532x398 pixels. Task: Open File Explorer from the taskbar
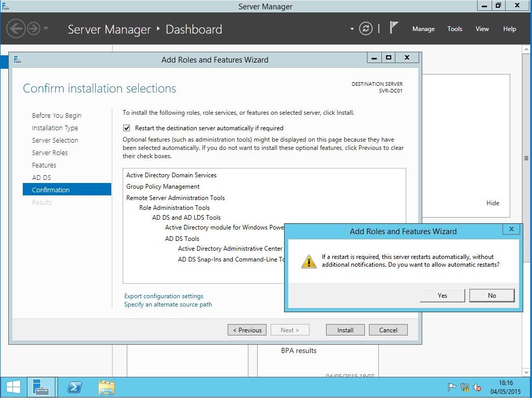pyautogui.click(x=107, y=387)
